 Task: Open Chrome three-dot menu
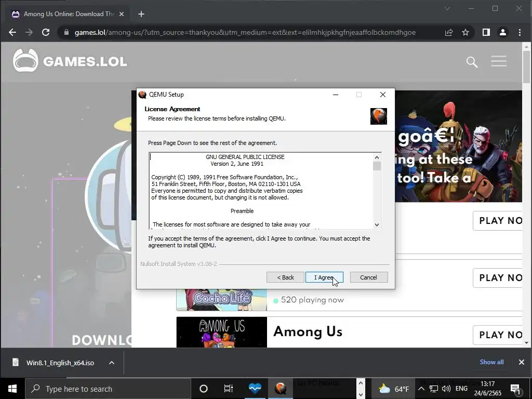[520, 32]
